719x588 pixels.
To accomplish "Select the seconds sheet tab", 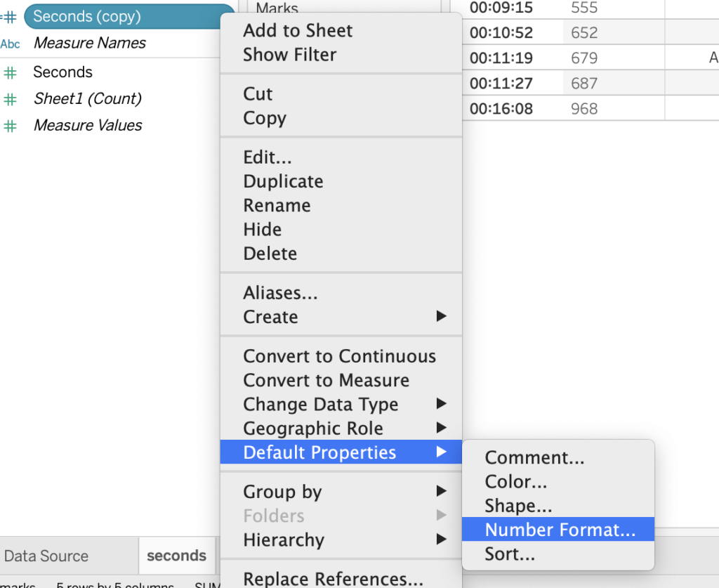I will pyautogui.click(x=176, y=556).
